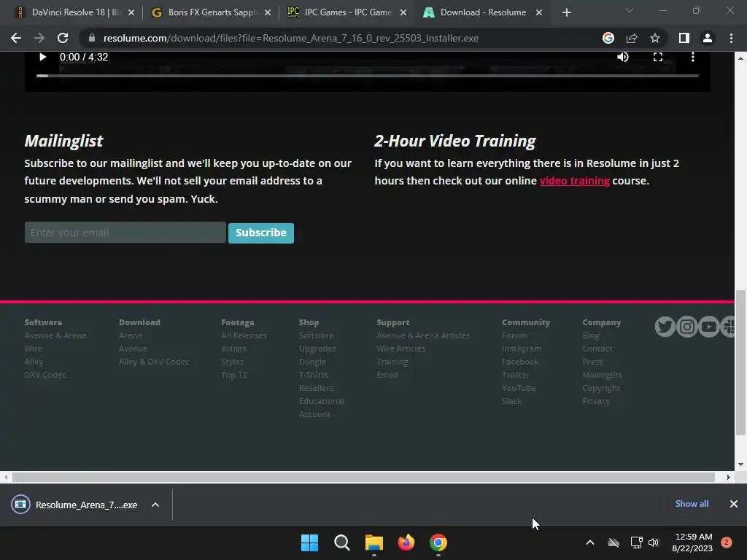Open the Blog company link
The height and width of the screenshot is (560, 747).
pos(591,335)
